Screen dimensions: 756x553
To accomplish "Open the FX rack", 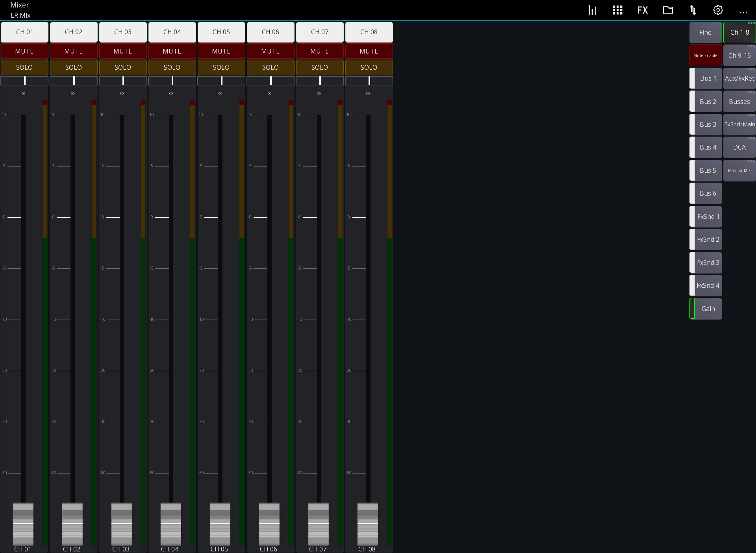I will coord(643,10).
